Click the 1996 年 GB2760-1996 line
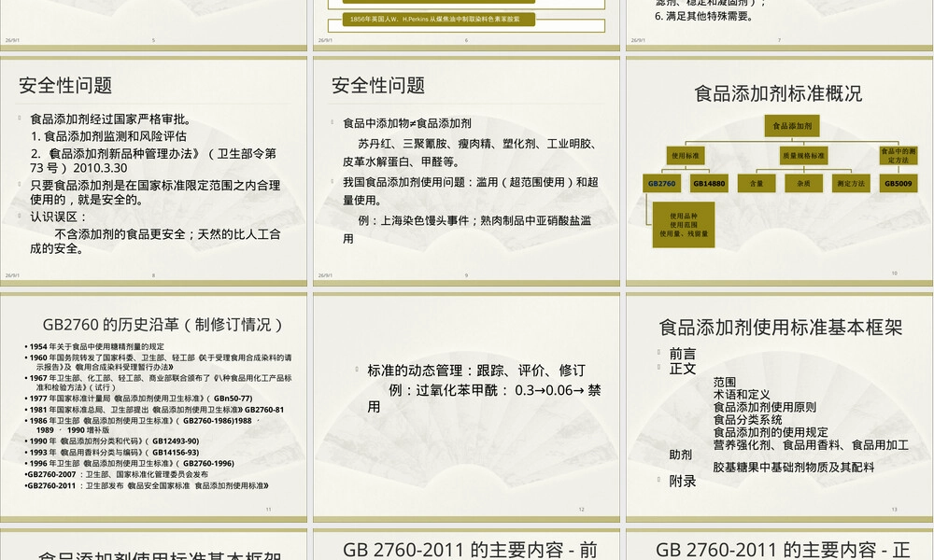Image resolution: width=934 pixels, height=560 pixels. coord(131,463)
